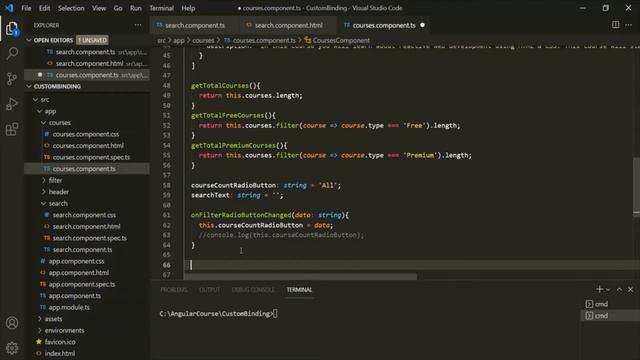The height and width of the screenshot is (360, 640).
Task: Close the terminal panel
Action: [631, 289]
